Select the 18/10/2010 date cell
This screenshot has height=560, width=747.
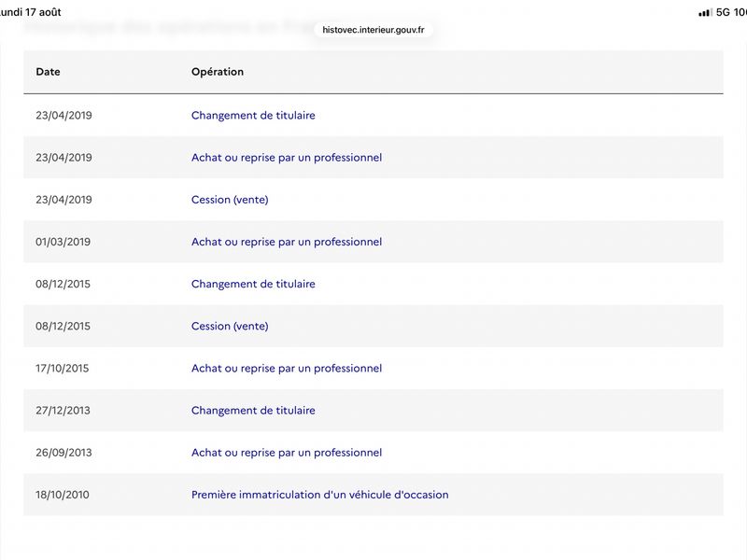point(63,495)
